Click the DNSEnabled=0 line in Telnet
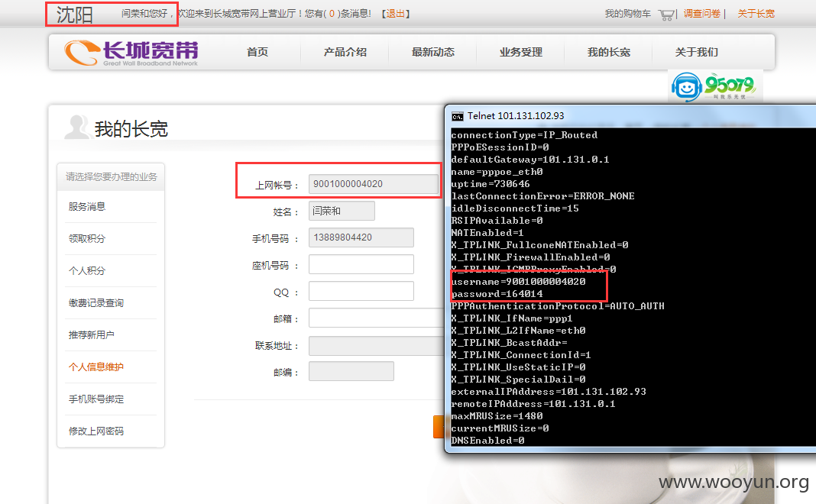This screenshot has width=816, height=504. pos(487,441)
